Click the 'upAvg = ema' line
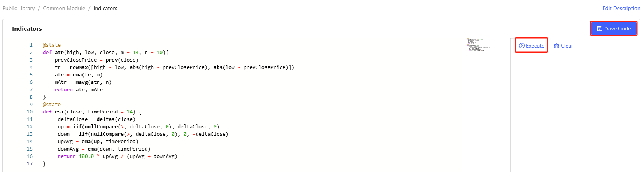The image size is (644, 172). 98,142
